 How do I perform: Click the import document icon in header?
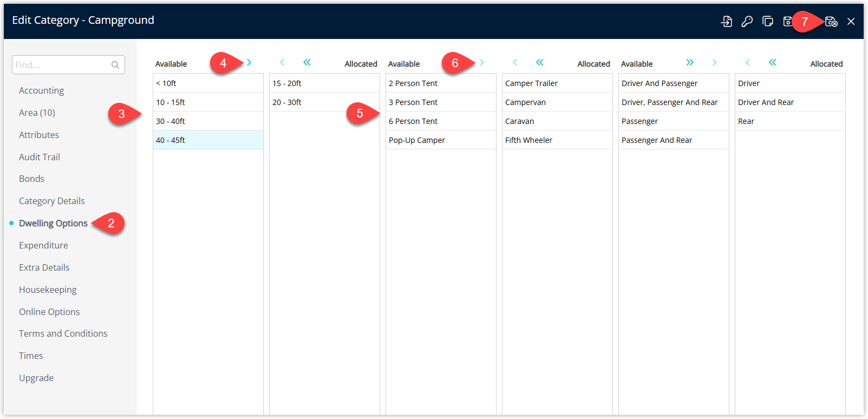point(727,21)
